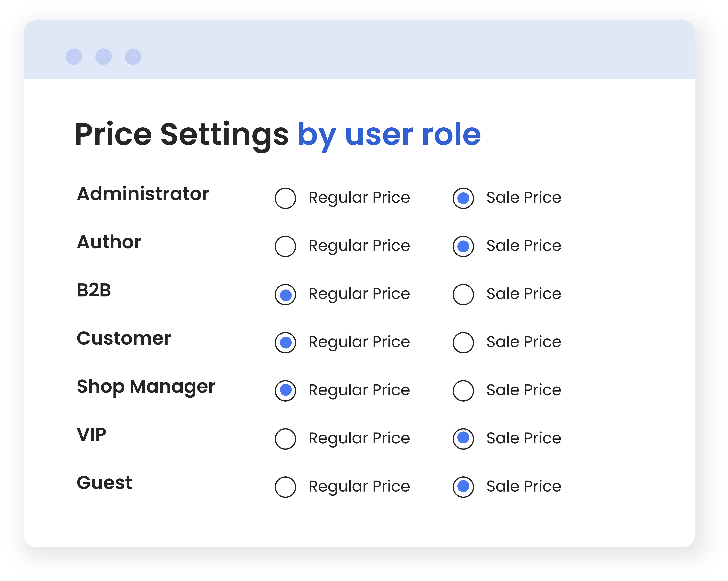Select Sale Price for VIP role
The height and width of the screenshot is (581, 728).
(463, 439)
